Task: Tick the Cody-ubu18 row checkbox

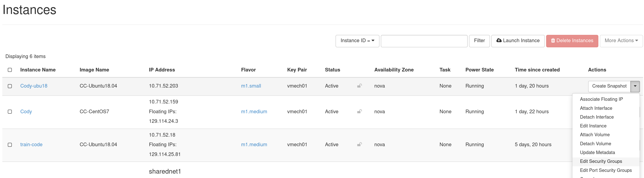Action: [x=10, y=86]
